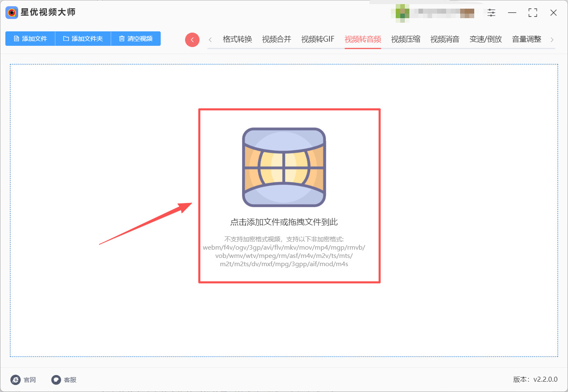568x392 pixels.
Task: Open the 官网 website link
Action: pyautogui.click(x=24, y=380)
